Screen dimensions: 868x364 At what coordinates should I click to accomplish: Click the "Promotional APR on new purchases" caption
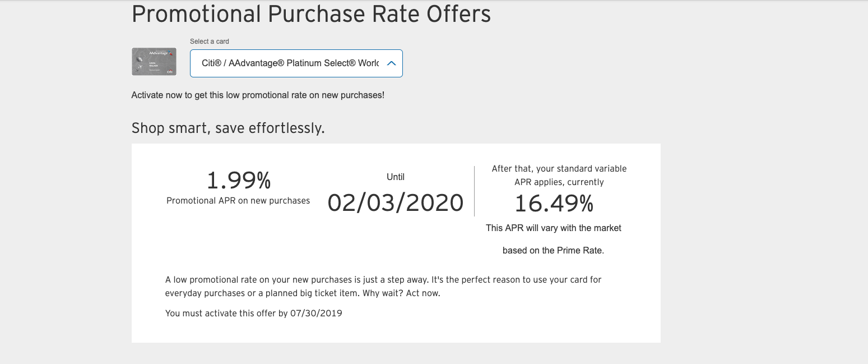click(x=238, y=201)
